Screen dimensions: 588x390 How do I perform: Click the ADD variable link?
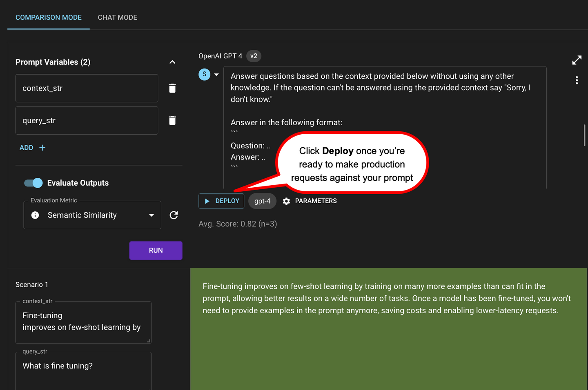(x=32, y=148)
